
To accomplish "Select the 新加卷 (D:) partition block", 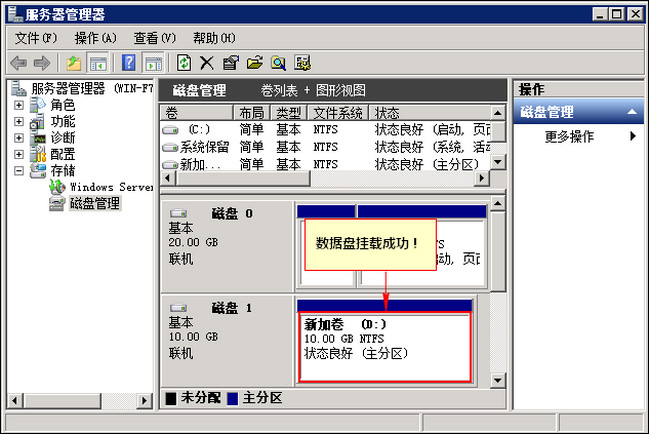I will coord(384,345).
